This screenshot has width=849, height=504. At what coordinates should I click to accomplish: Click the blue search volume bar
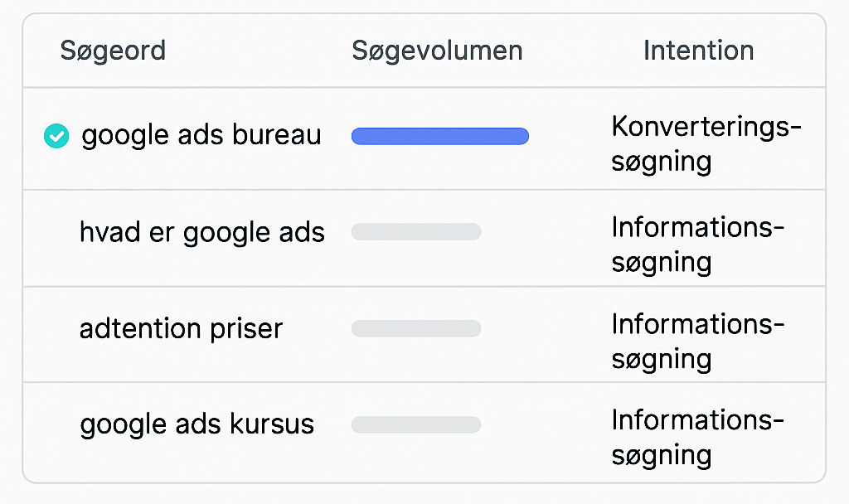(x=439, y=137)
